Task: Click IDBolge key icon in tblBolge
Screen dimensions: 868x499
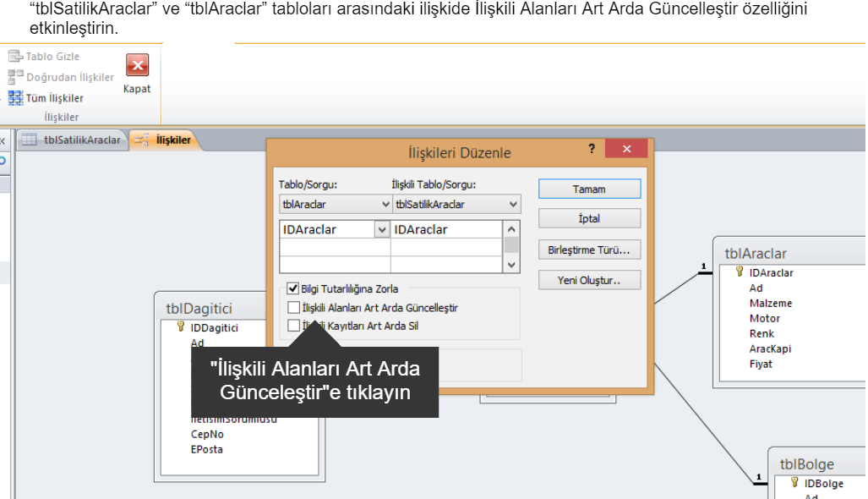Action: pyautogui.click(x=794, y=483)
